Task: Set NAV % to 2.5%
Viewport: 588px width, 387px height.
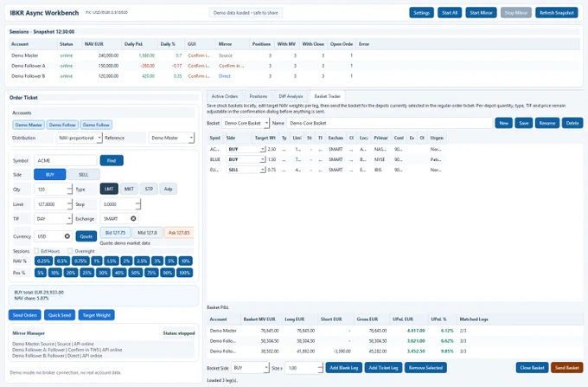Action: (x=142, y=261)
